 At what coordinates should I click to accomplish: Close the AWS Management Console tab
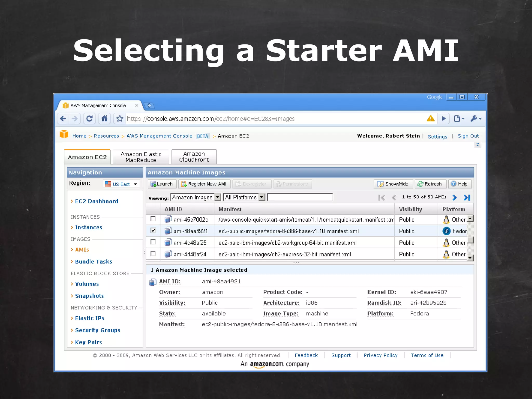coord(137,105)
